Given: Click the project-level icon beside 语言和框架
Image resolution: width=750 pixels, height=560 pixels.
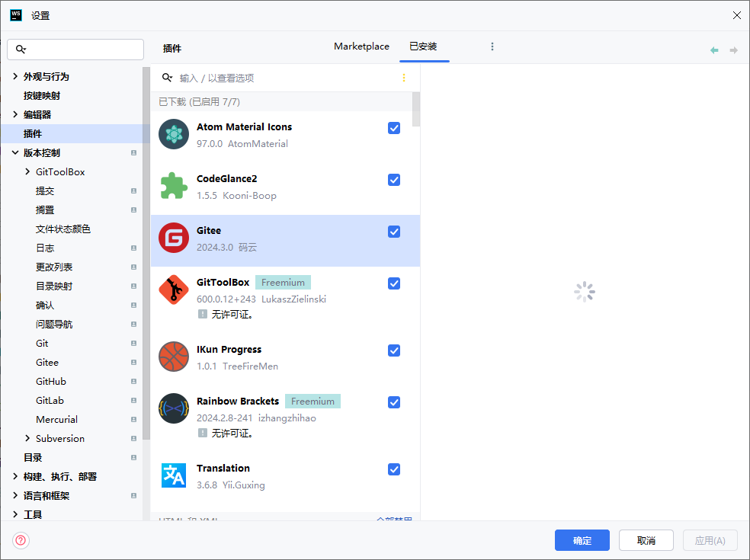Looking at the screenshot, I should 134,495.
